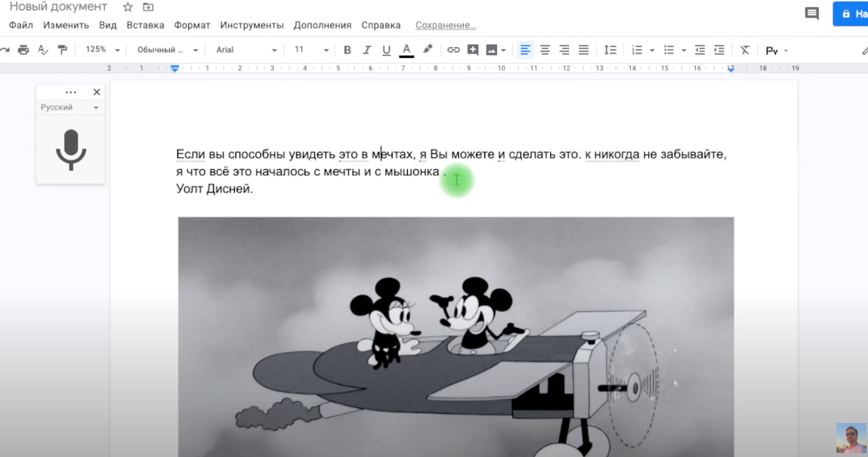The width and height of the screenshot is (868, 457).
Task: Toggle bold formatting
Action: [x=347, y=51]
